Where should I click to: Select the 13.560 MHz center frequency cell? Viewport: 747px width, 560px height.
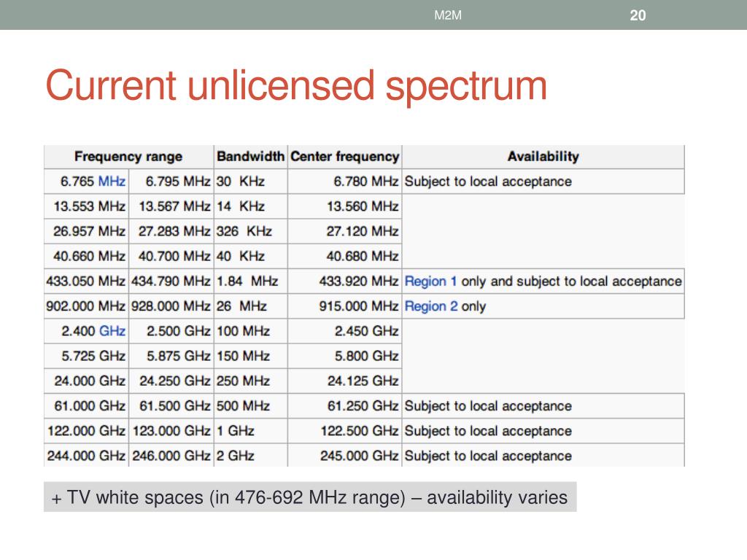(345, 206)
